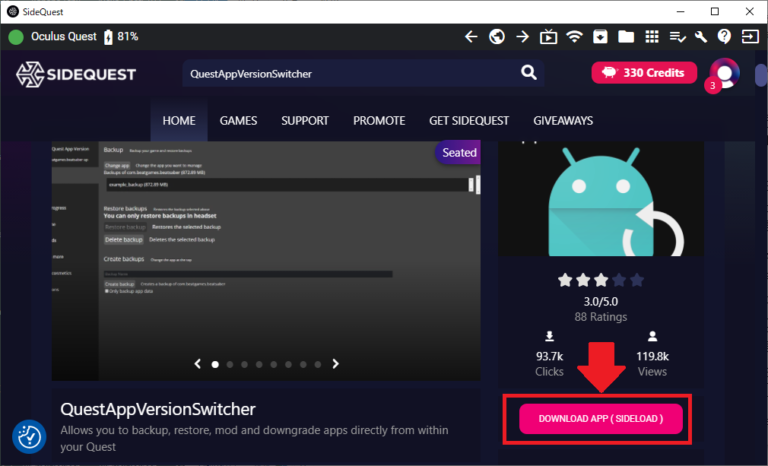Viewport: 768px width, 466px height.
Task: Click the next screenshot chevron arrow
Action: point(336,364)
